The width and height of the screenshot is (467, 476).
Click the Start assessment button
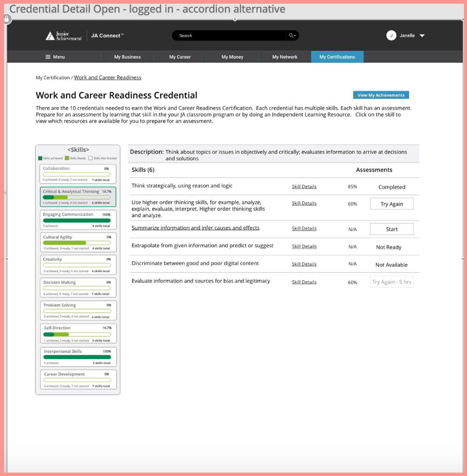click(x=392, y=229)
